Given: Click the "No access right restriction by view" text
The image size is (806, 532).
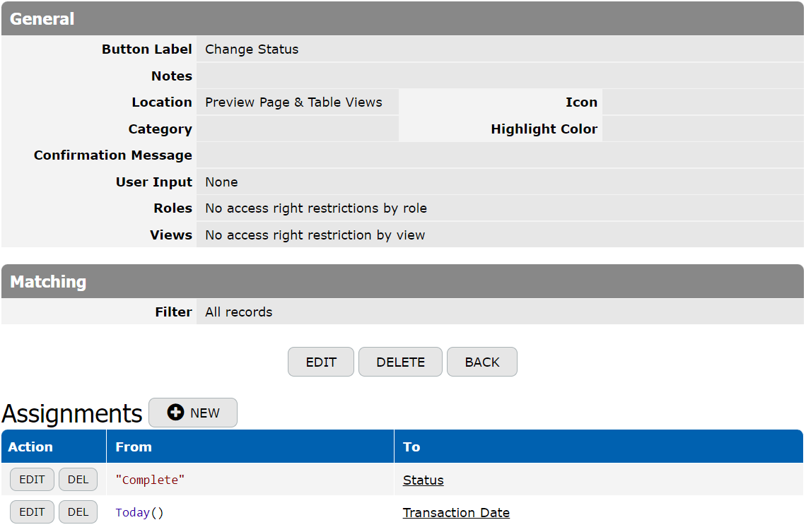Looking at the screenshot, I should coord(315,235).
